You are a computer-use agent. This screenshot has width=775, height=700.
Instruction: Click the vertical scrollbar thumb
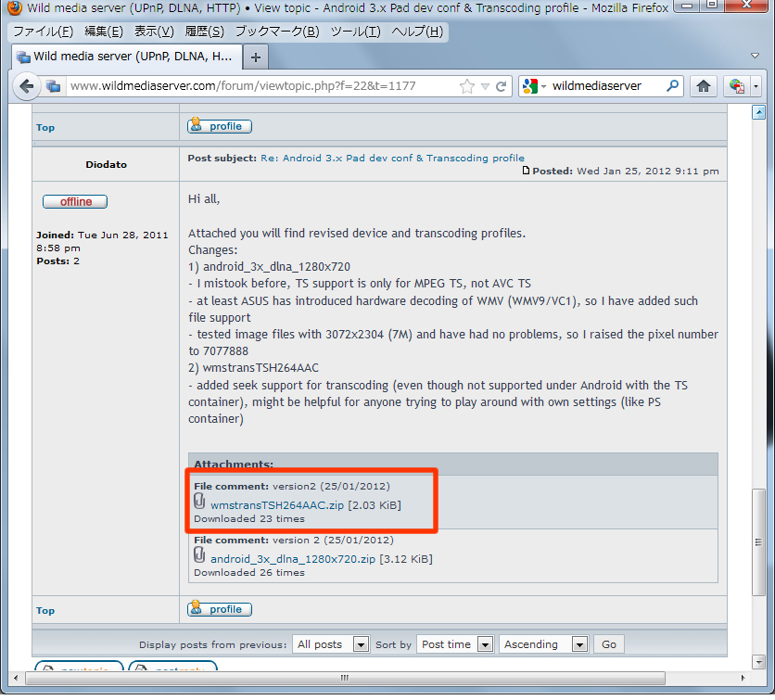point(758,542)
